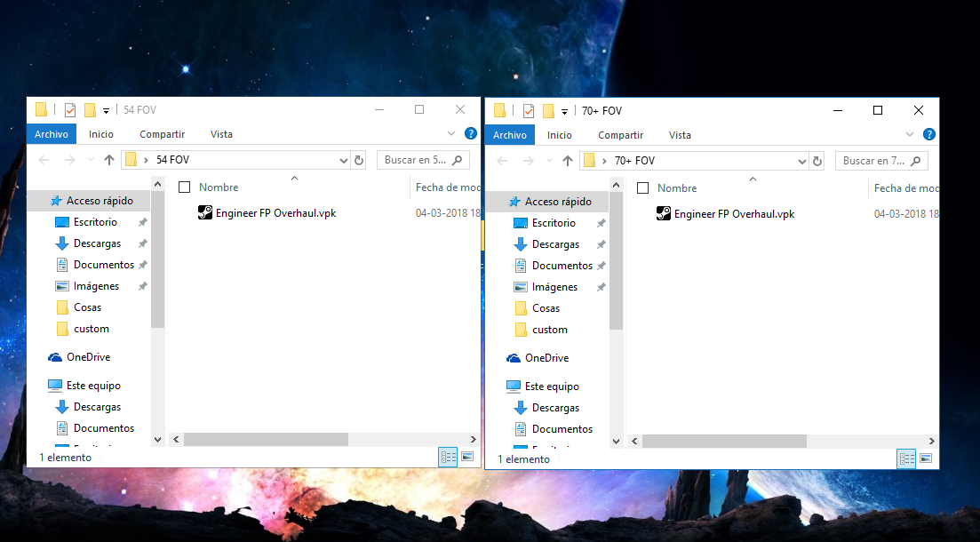Open pinned Descargas under Acceso rápido, 70+ FOV window

tap(555, 243)
